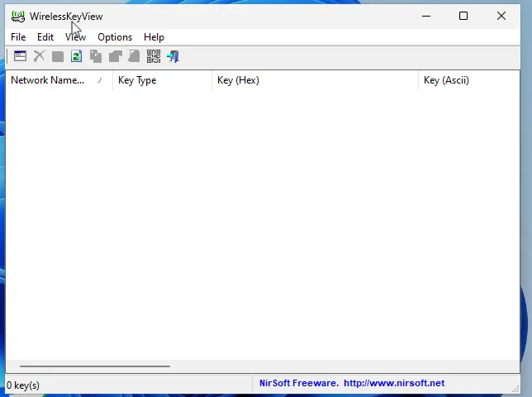This screenshot has height=397, width=532.
Task: Click the WirelessKeyView title bar app icon
Action: [17, 17]
